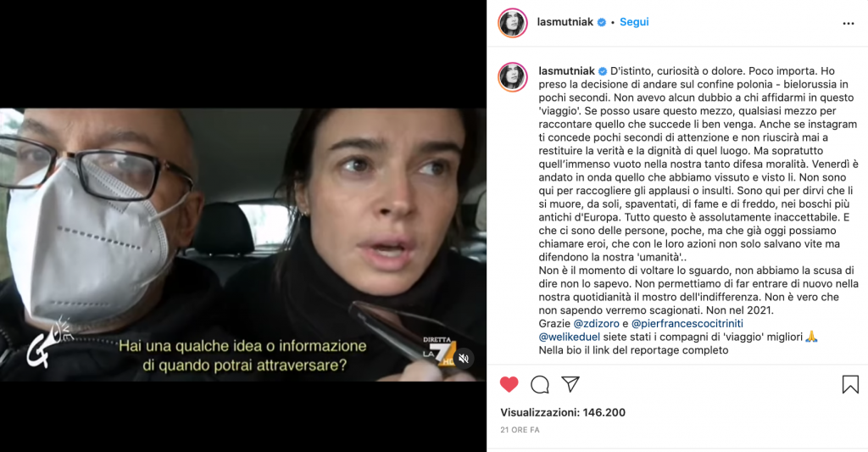This screenshot has height=452, width=868.
Task: Open comments via the speech bubble icon
Action: coord(540,384)
